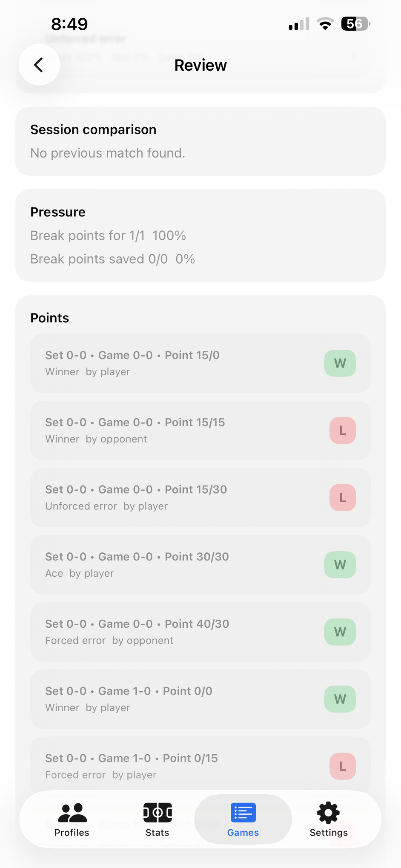Image resolution: width=401 pixels, height=868 pixels.
Task: Tap the green W badge for Point 15/0
Action: (x=339, y=363)
